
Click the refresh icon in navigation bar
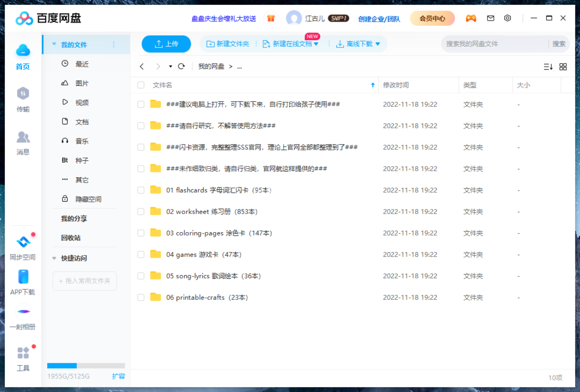181,66
